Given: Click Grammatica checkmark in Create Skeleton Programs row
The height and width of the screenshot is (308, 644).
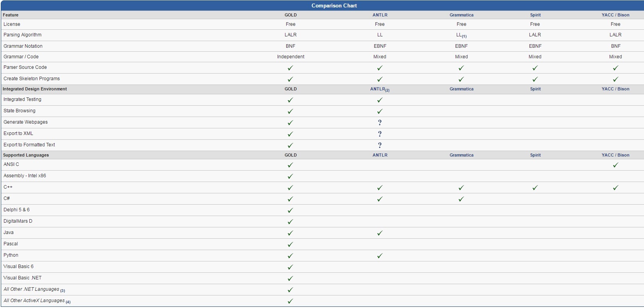Looking at the screenshot, I should [461, 79].
